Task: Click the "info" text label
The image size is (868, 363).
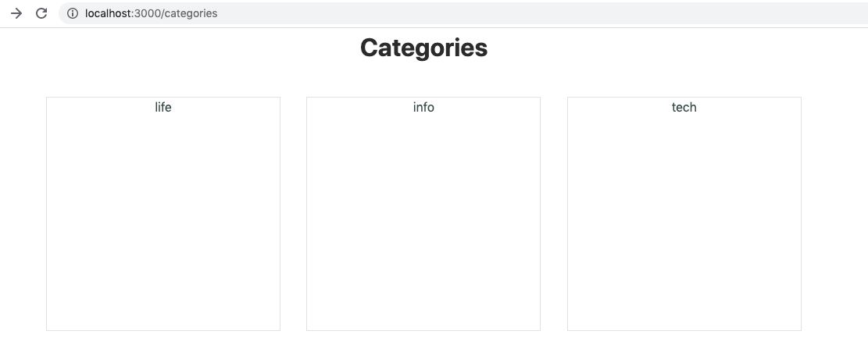Action: click(423, 107)
